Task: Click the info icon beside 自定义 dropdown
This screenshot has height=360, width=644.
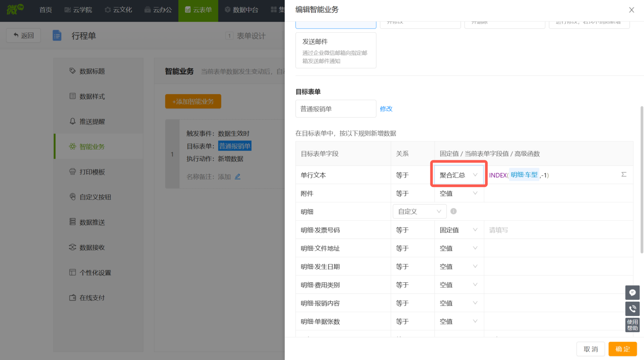Action: [453, 211]
